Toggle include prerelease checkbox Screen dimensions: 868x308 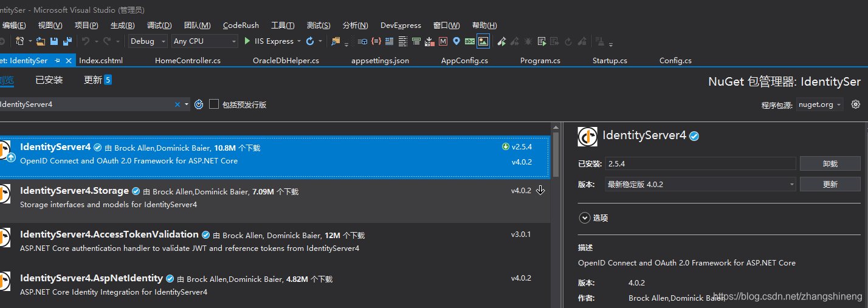[x=214, y=104]
